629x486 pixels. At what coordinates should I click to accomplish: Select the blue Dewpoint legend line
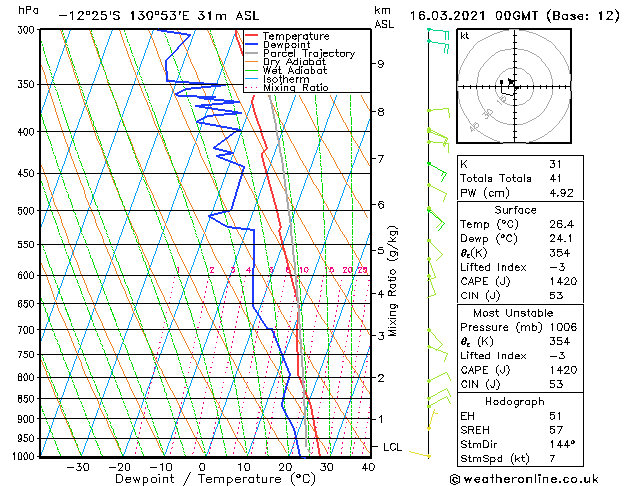pos(252,45)
